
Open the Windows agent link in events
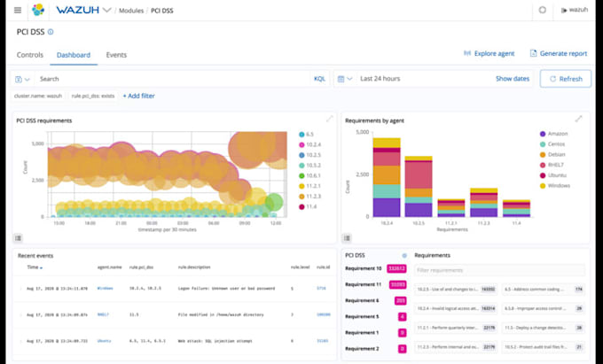105,289
